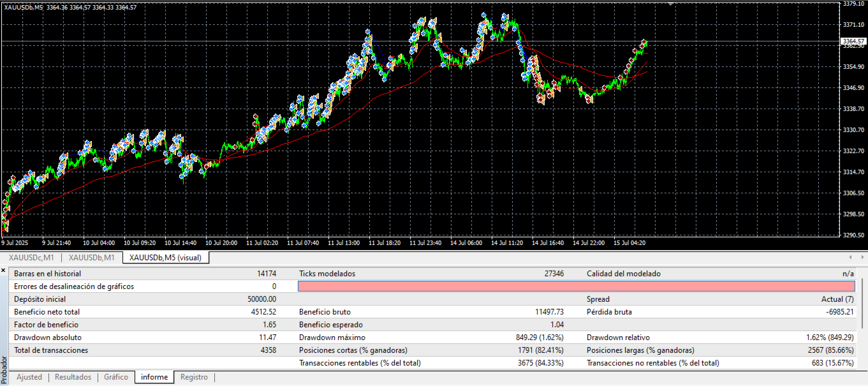
Task: Select the value 1791 (82.41%)
Action: 541,350
